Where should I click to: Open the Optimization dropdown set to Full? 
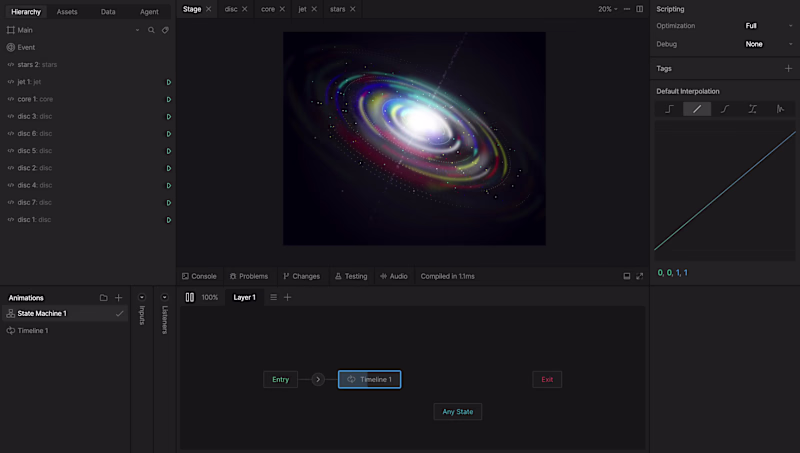coord(767,25)
